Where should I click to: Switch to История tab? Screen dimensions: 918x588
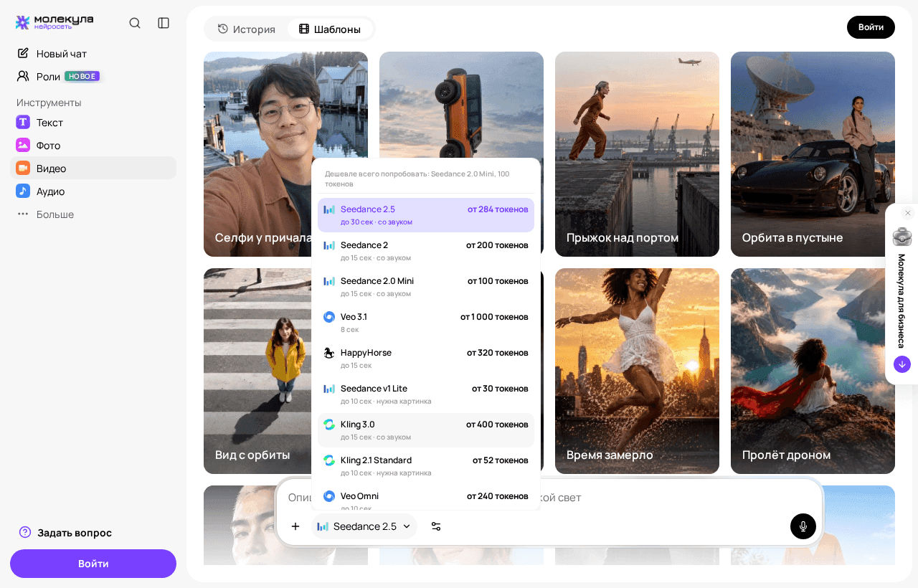tap(247, 29)
